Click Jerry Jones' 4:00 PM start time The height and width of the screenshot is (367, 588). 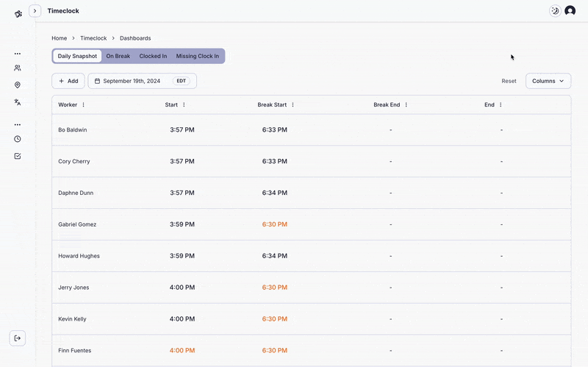(x=182, y=288)
